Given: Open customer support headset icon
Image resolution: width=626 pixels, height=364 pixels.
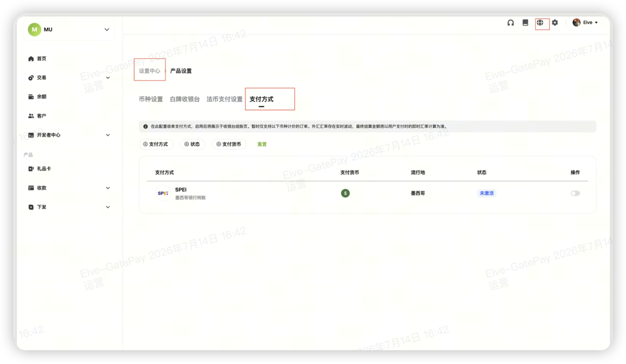Looking at the screenshot, I should (x=511, y=23).
